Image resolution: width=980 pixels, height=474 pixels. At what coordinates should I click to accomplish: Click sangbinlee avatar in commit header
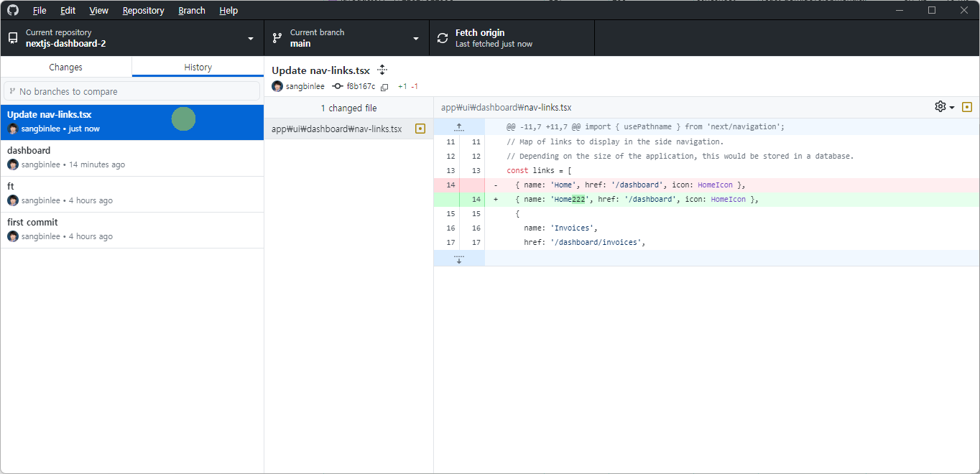coord(277,86)
